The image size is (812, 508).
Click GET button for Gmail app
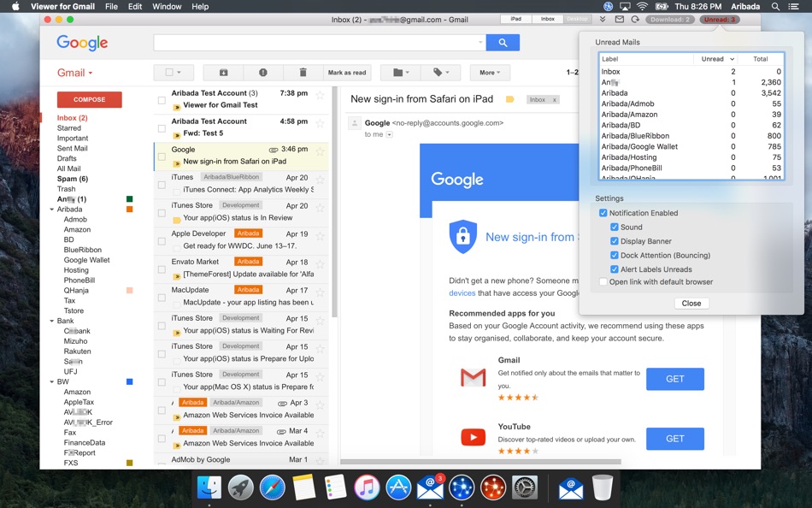674,379
